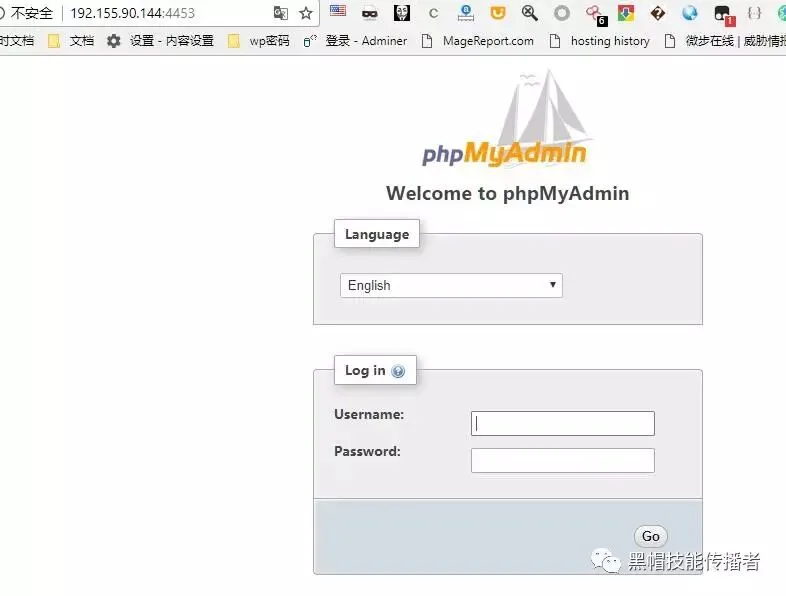Open the Guy Fawkes mask extension
This screenshot has width=786, height=596.
402,13
